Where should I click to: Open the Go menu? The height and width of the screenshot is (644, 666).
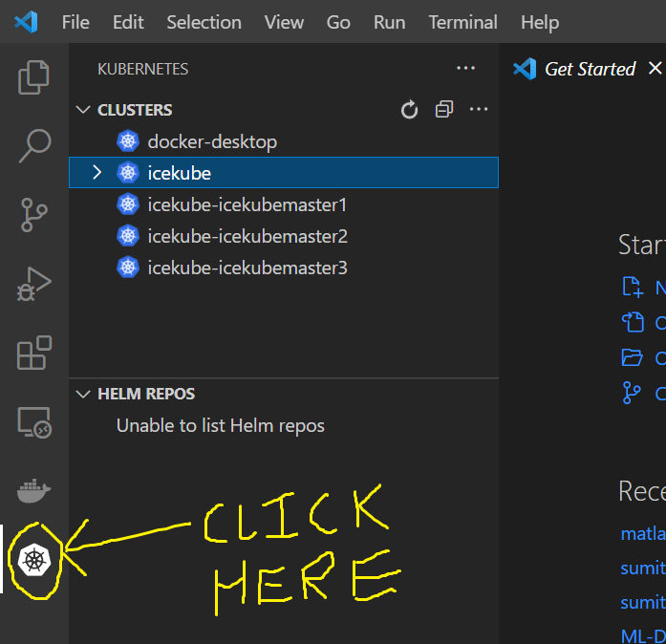pos(338,22)
